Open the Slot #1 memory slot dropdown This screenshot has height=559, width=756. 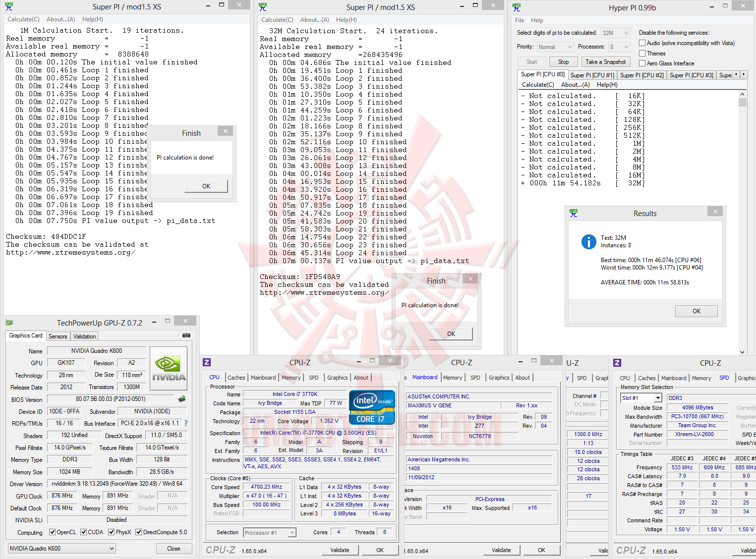[x=641, y=398]
